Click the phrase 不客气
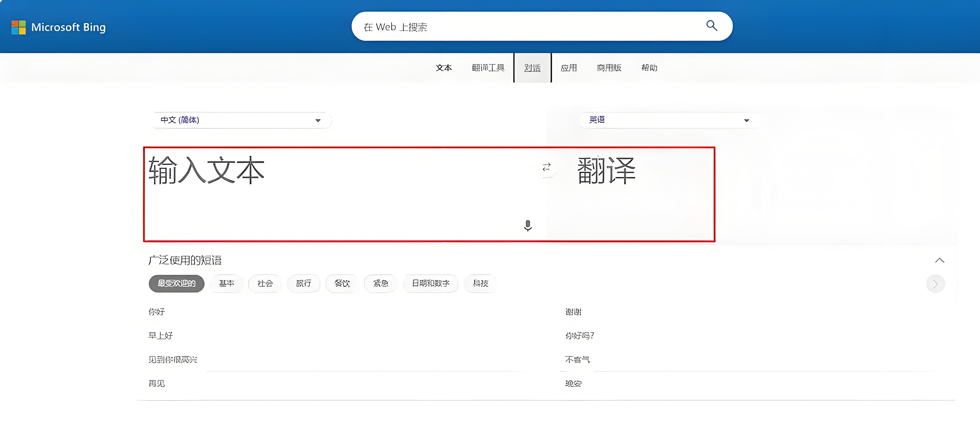The height and width of the screenshot is (432, 980). pos(577,360)
